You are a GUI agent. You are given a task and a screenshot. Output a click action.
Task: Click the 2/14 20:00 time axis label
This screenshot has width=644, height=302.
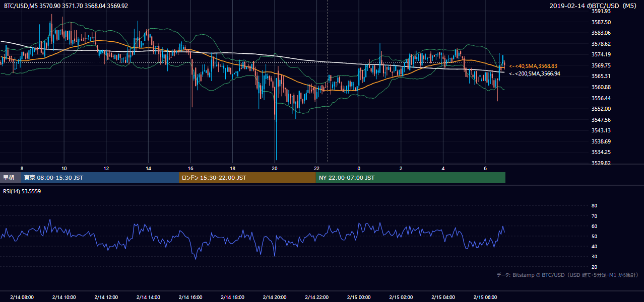tap(275, 297)
